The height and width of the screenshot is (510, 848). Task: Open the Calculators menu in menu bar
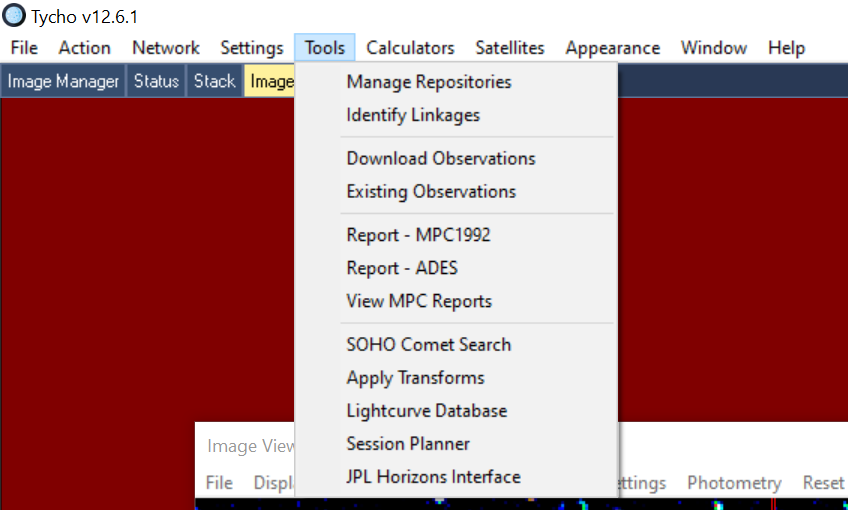tap(410, 48)
